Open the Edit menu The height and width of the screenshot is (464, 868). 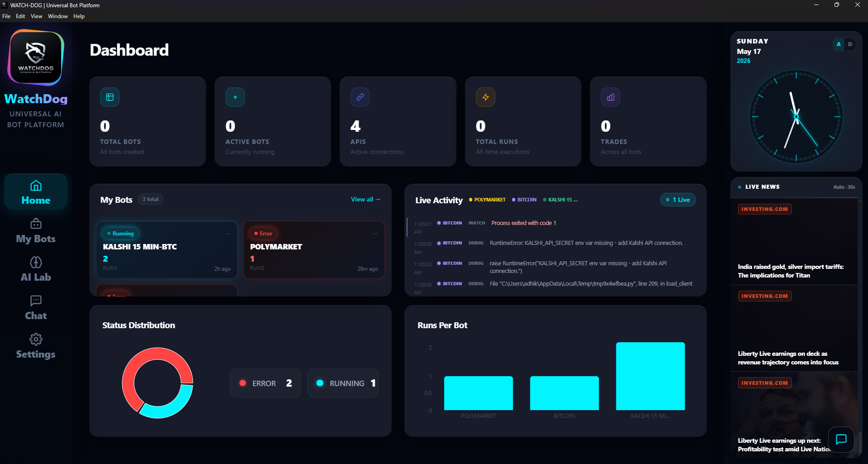(20, 16)
